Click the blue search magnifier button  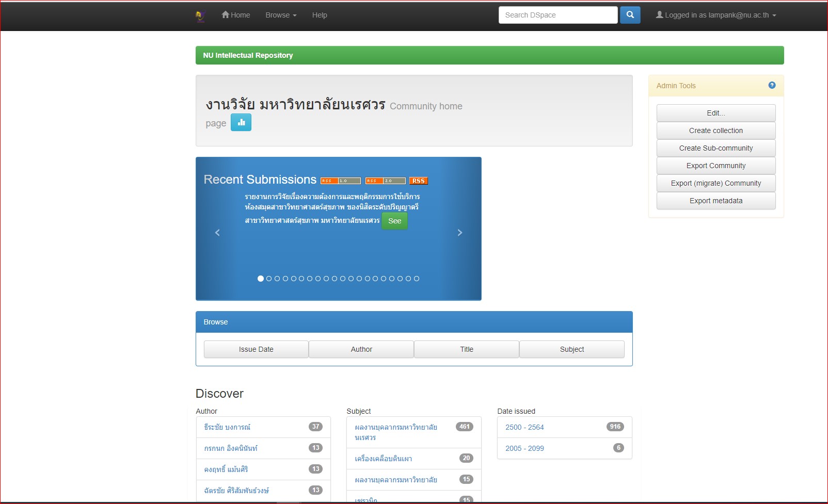pyautogui.click(x=630, y=15)
